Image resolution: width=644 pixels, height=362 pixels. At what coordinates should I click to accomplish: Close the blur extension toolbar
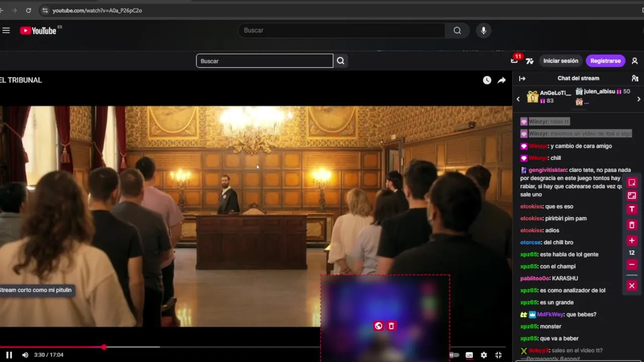point(632,286)
